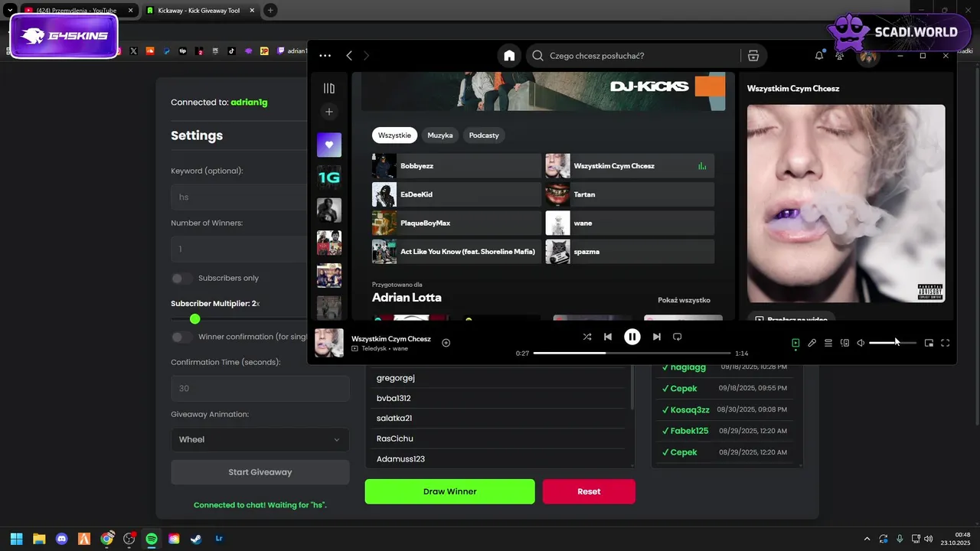Image resolution: width=980 pixels, height=551 pixels.
Task: Open the Tartan tile
Action: pos(629,194)
